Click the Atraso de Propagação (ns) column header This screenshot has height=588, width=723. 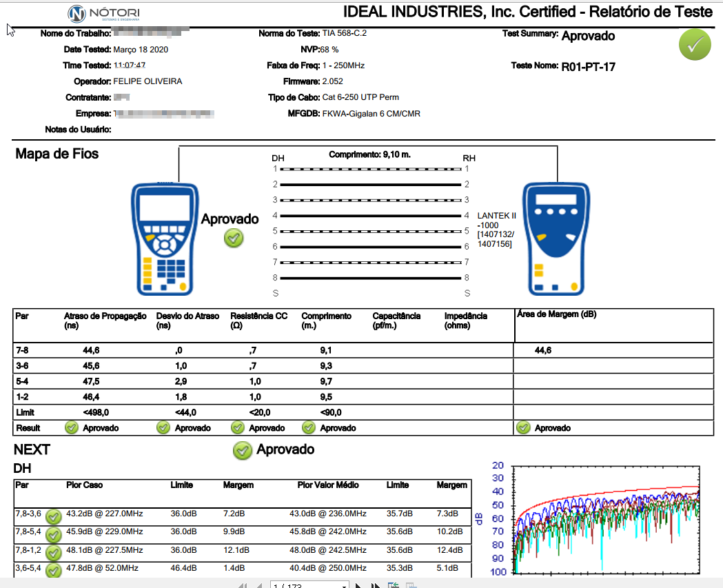coord(105,321)
